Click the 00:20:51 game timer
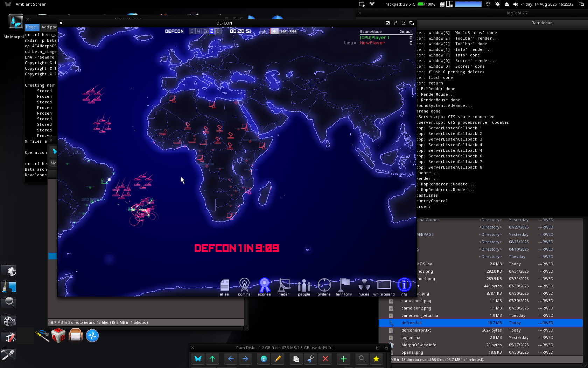 [240, 31]
